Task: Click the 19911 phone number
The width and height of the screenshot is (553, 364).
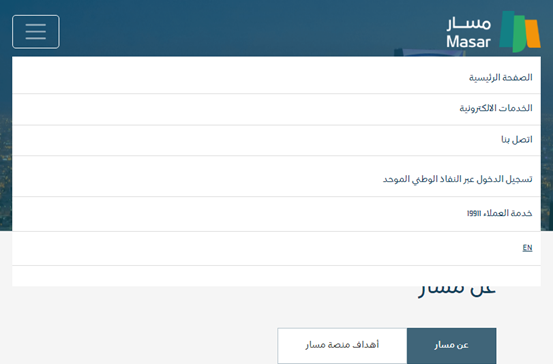Action: 474,214
